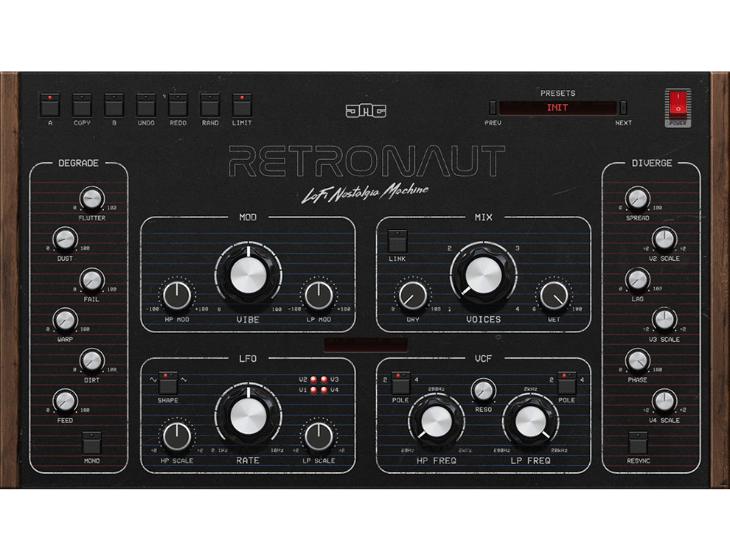The height and width of the screenshot is (560, 730).
Task: Click the VOICES selector knob
Action: pos(483,275)
